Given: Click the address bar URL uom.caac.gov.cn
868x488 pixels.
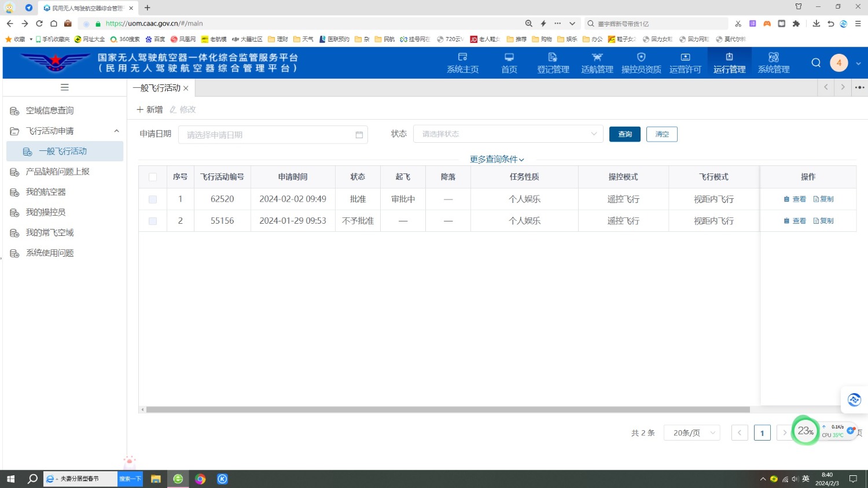Looking at the screenshot, I should (x=154, y=24).
